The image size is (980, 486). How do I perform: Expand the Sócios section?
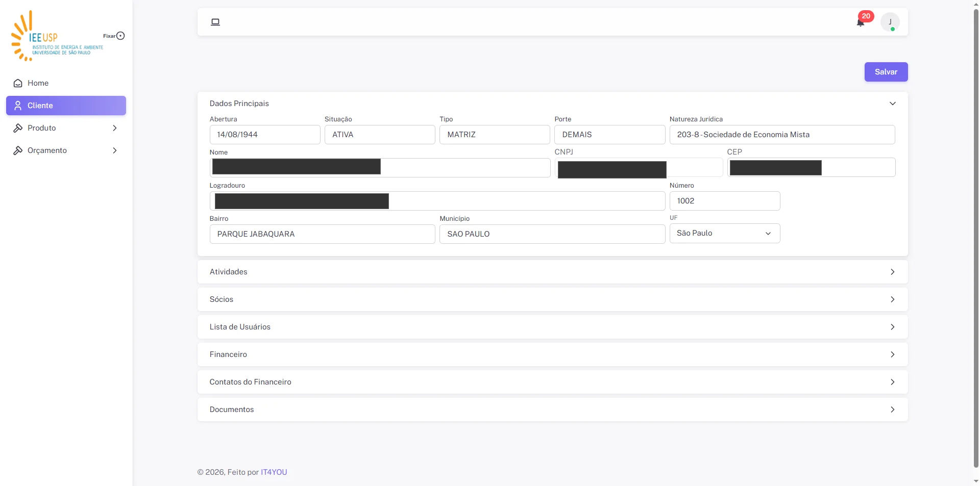(552, 299)
